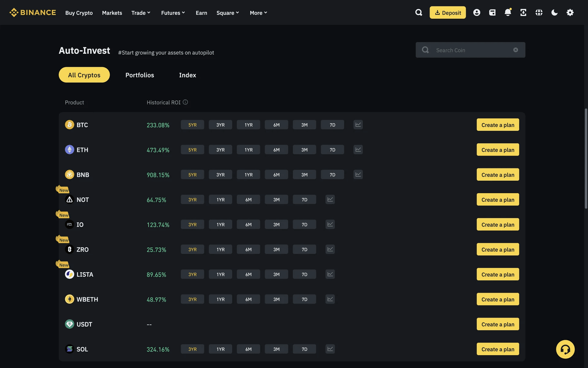The width and height of the screenshot is (588, 368).
Task: Open the settings gear icon
Action: tap(570, 13)
